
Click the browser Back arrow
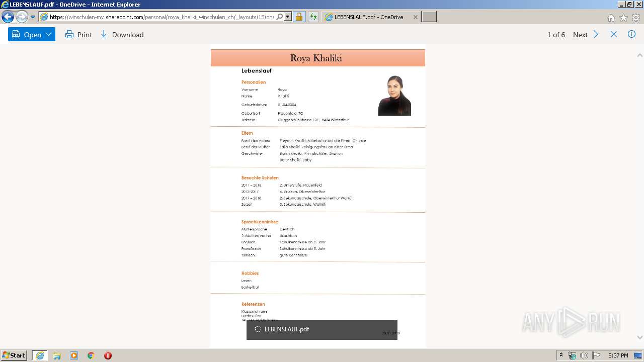pyautogui.click(x=8, y=17)
